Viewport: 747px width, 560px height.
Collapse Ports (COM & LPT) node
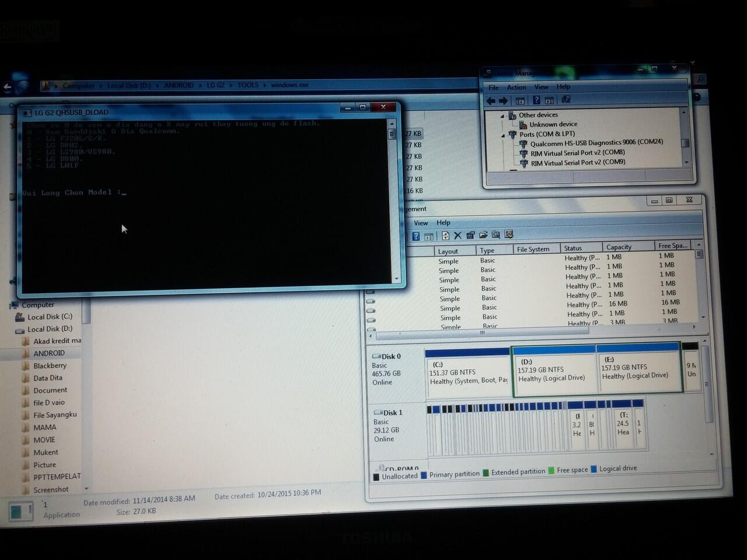(x=503, y=135)
